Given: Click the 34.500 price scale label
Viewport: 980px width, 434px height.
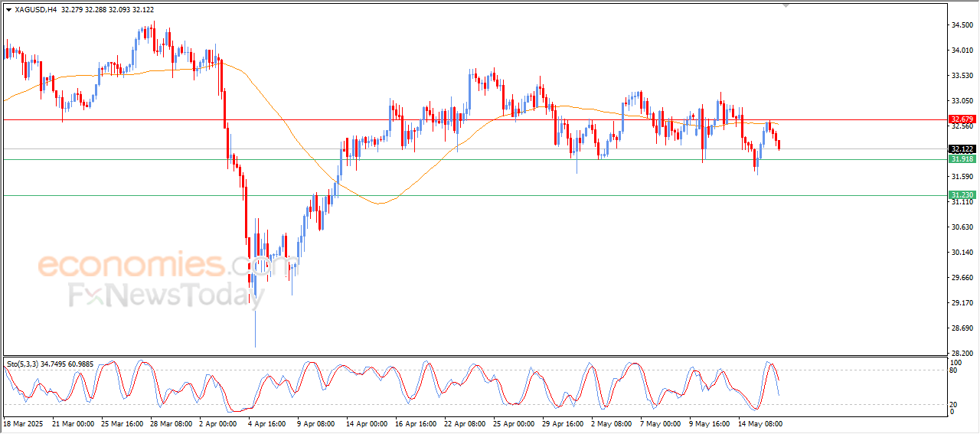Looking at the screenshot, I should tap(961, 25).
